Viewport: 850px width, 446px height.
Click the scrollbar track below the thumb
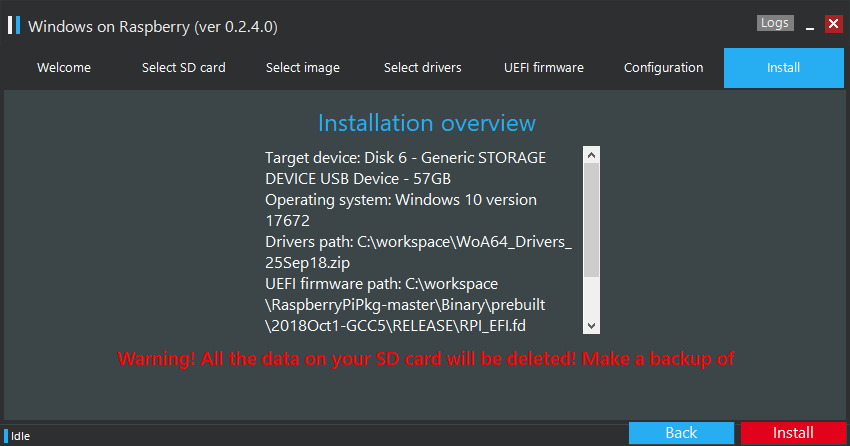click(x=591, y=297)
